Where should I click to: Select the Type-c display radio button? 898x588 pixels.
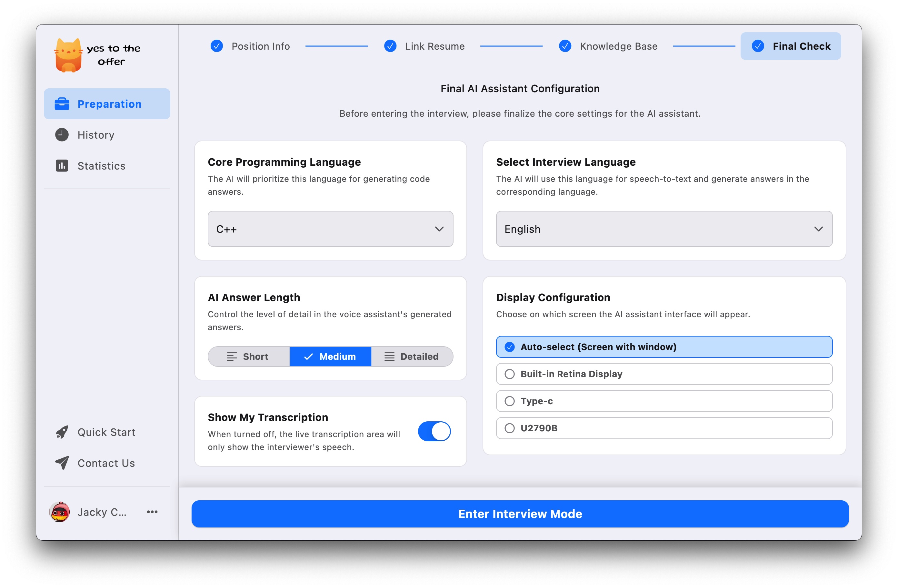pyautogui.click(x=510, y=401)
